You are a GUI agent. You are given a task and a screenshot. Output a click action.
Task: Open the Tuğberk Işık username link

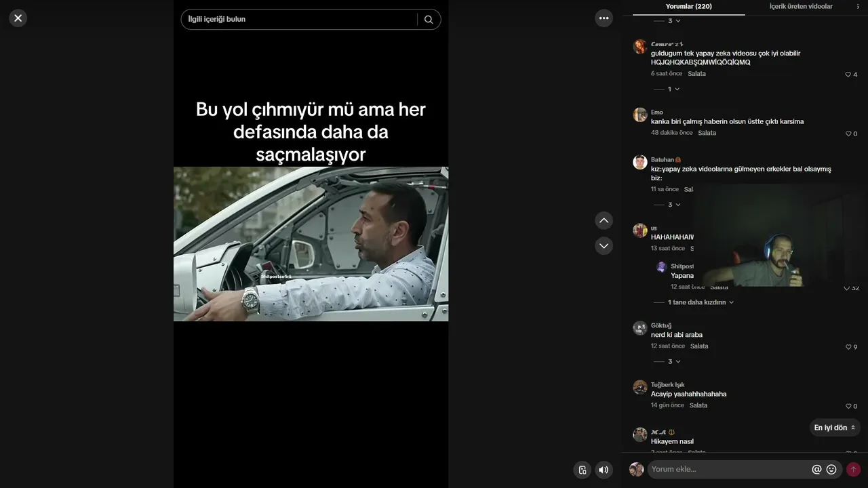pyautogui.click(x=668, y=385)
